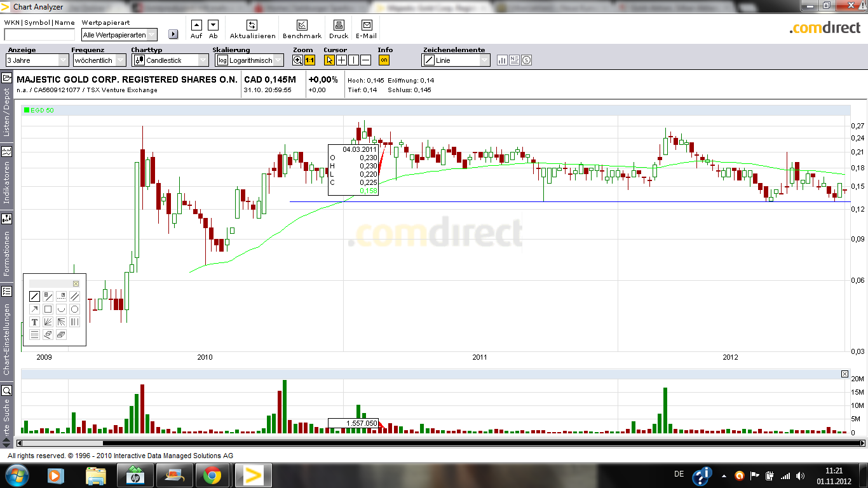Open the Skalierung dropdown showing Logarithmisch
Screen dimensions: 868x488
[x=250, y=60]
